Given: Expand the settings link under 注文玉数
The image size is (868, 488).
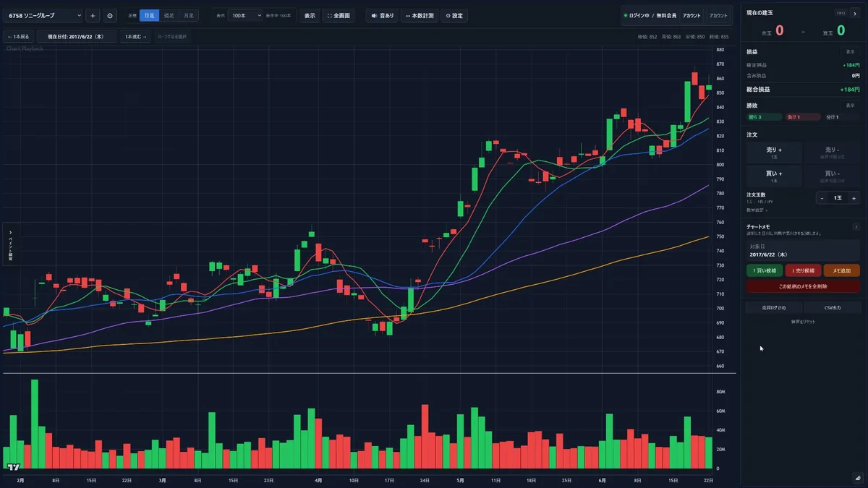Looking at the screenshot, I should coord(756,210).
